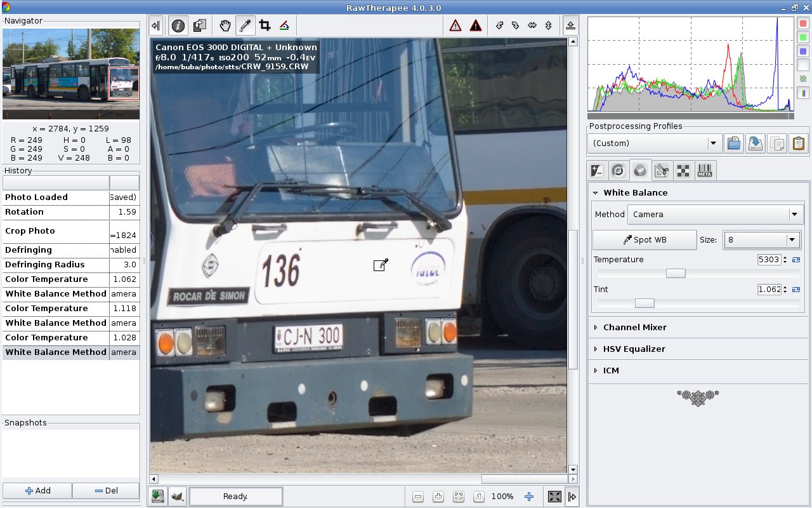Select the white balance picker tool
812x508 pixels.
pos(245,26)
